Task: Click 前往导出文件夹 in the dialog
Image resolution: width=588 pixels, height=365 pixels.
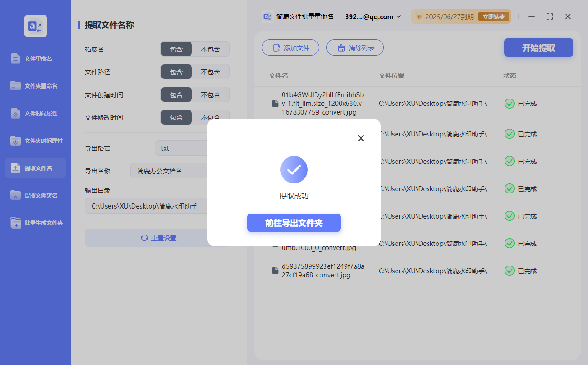Action: 294,223
